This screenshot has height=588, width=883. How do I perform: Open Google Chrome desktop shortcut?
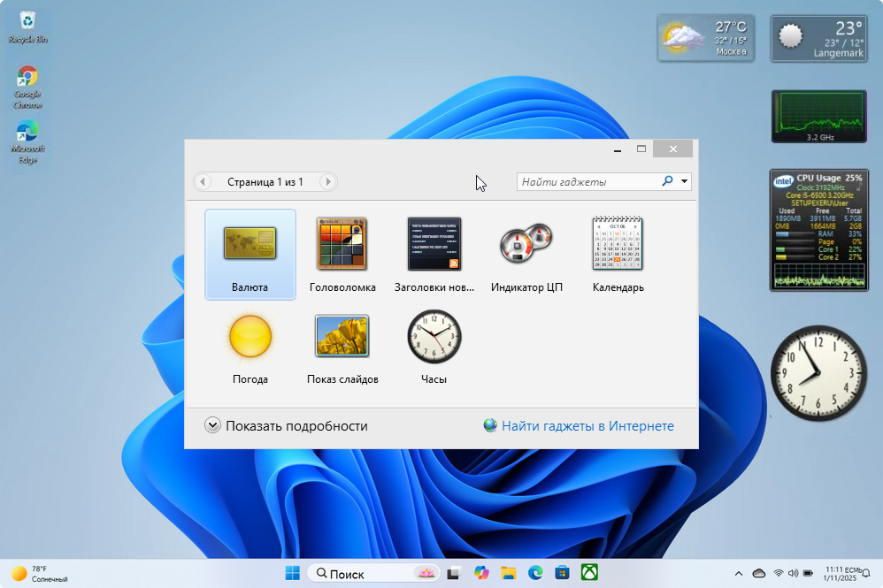[x=27, y=87]
